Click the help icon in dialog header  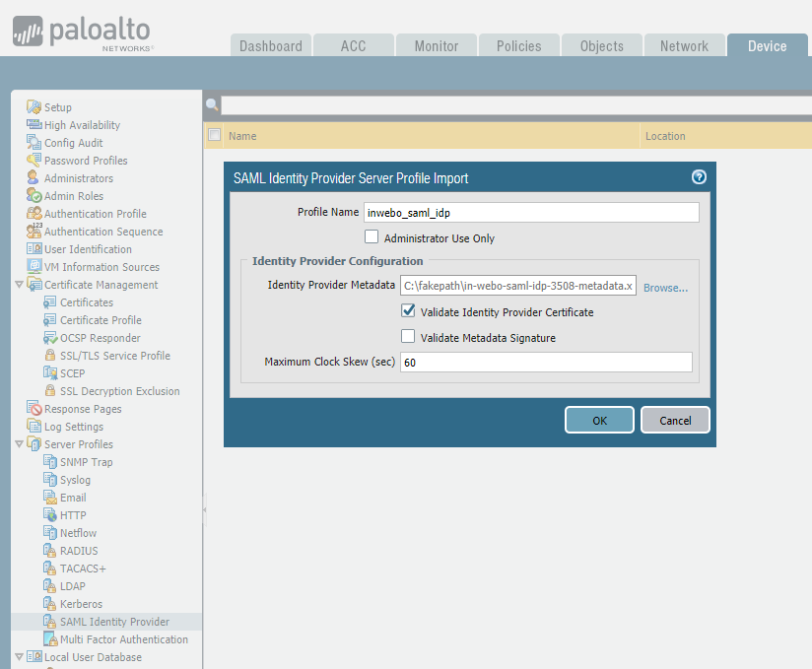[699, 177]
